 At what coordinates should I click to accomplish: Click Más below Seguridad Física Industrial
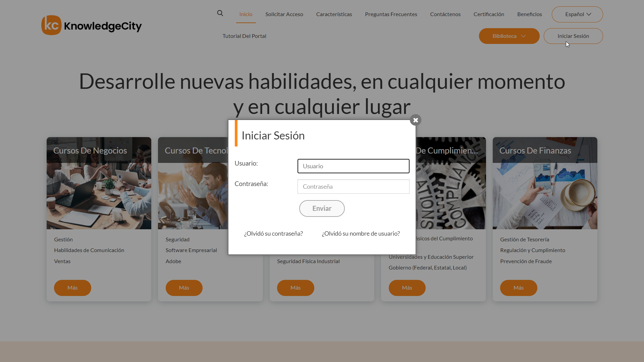coord(296,288)
